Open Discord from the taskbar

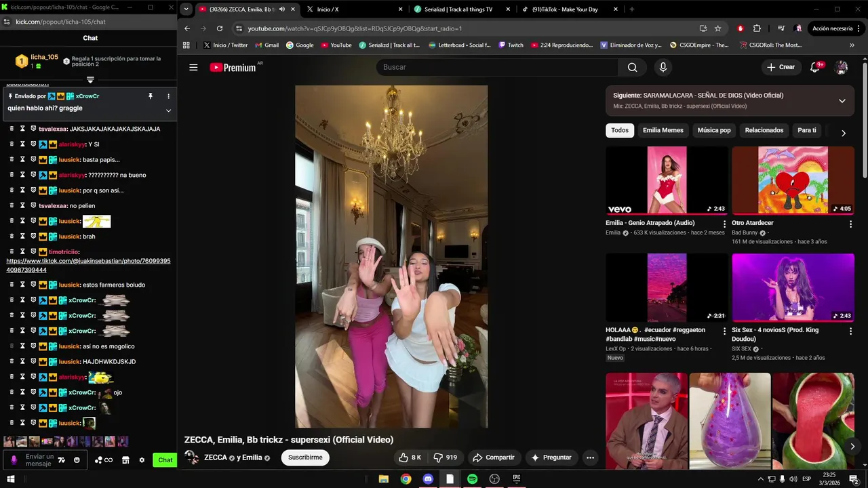point(428,479)
